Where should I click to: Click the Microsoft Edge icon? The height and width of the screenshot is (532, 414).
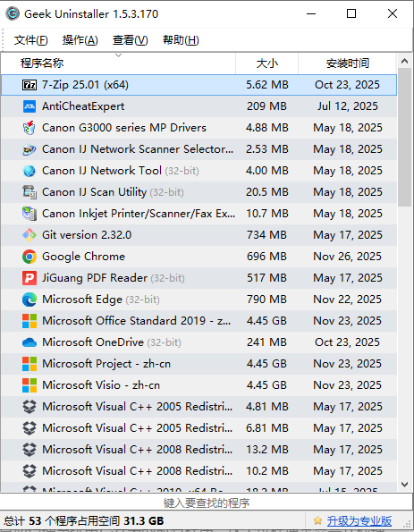tap(30, 300)
